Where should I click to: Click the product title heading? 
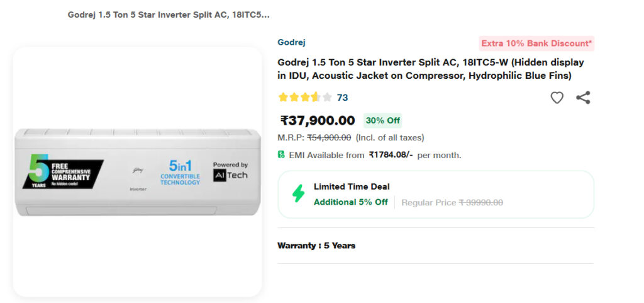(x=430, y=69)
